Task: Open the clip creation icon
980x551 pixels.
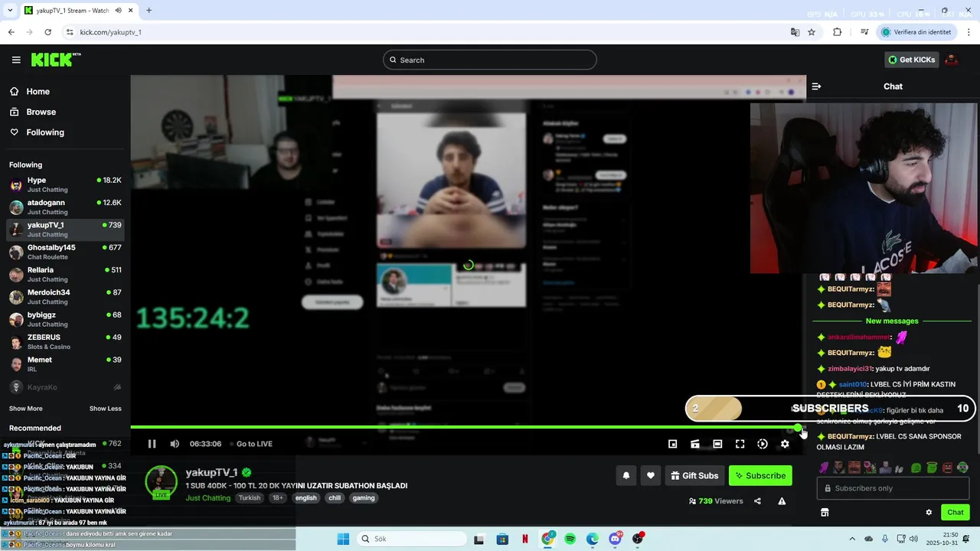Action: (695, 444)
